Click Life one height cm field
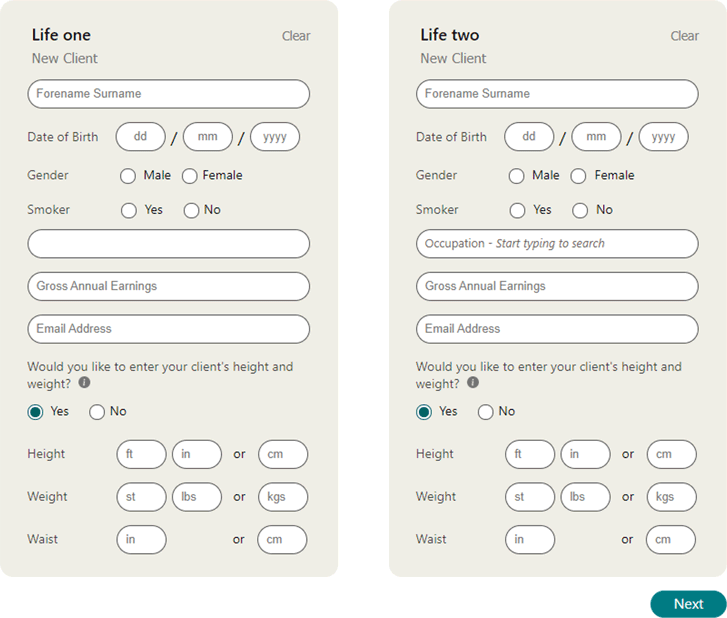This screenshot has width=727, height=618. (283, 454)
